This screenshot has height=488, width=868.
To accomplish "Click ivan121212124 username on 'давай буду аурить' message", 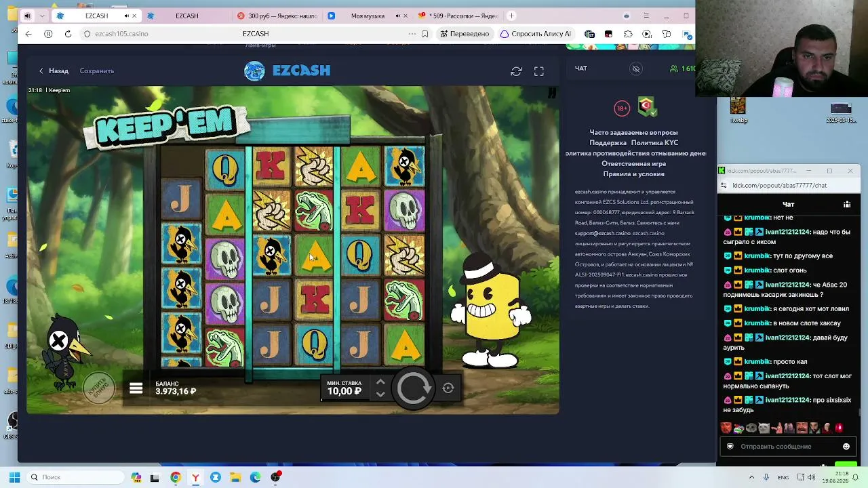I will click(787, 338).
